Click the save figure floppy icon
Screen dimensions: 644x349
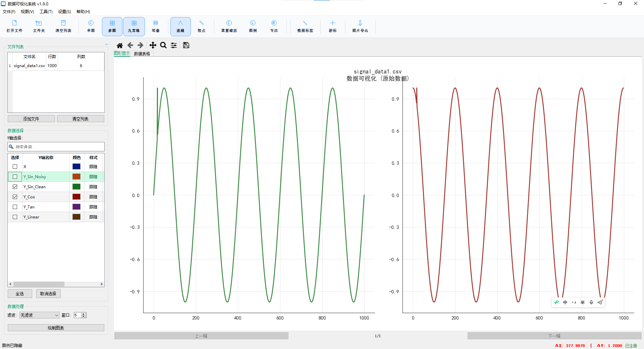coord(186,45)
